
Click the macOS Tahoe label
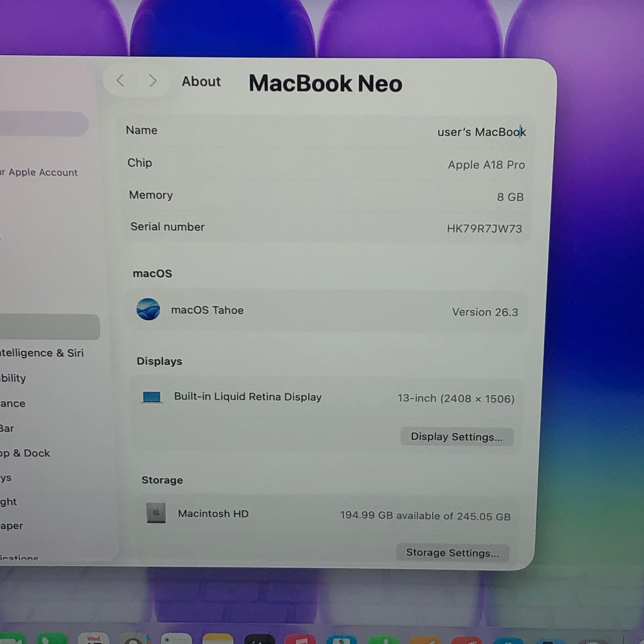pos(207,310)
